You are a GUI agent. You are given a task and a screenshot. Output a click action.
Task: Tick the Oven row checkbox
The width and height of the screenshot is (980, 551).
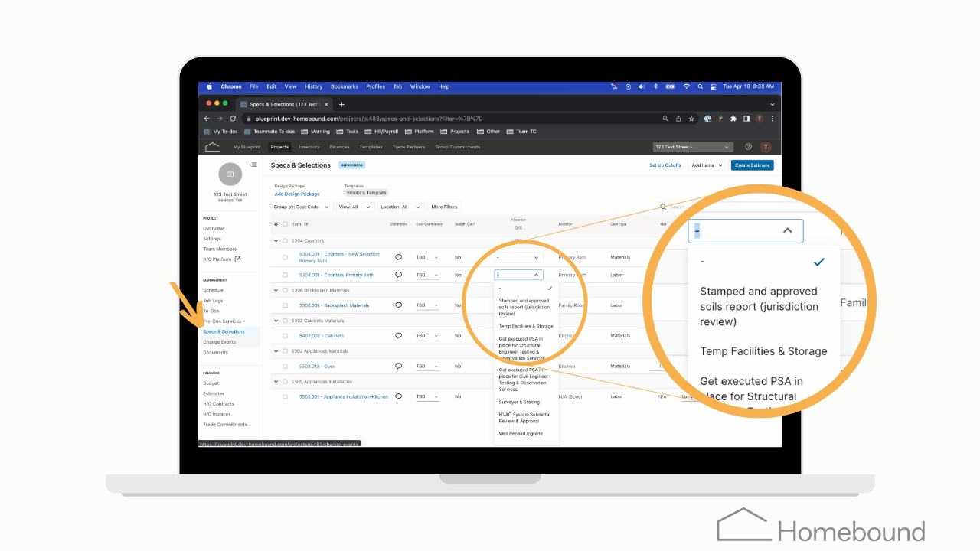(285, 367)
